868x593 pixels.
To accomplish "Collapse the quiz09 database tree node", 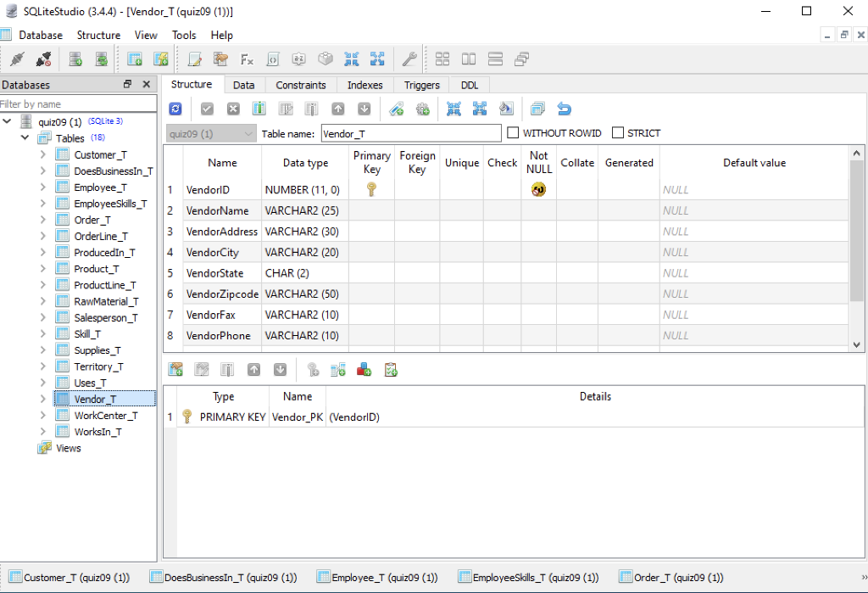I will 7,120.
